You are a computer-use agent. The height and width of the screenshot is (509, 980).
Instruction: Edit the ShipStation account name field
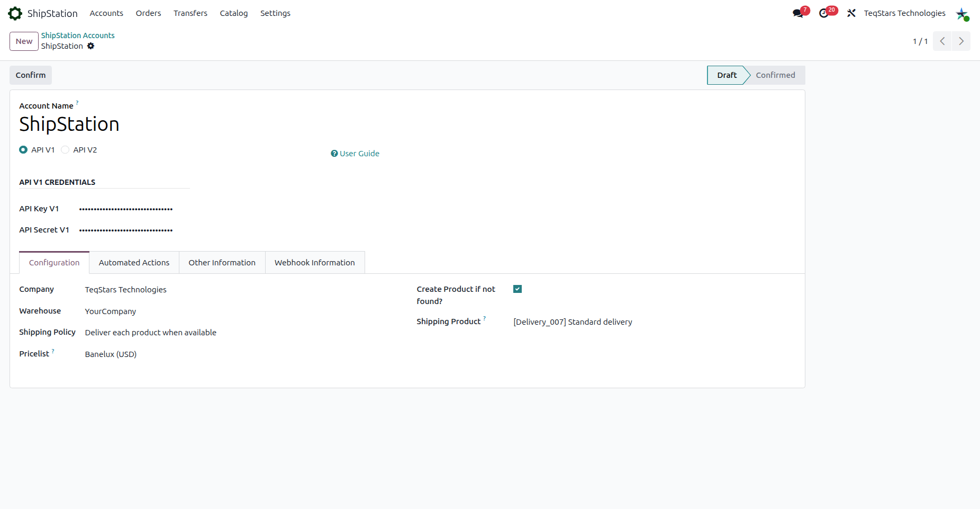point(69,124)
